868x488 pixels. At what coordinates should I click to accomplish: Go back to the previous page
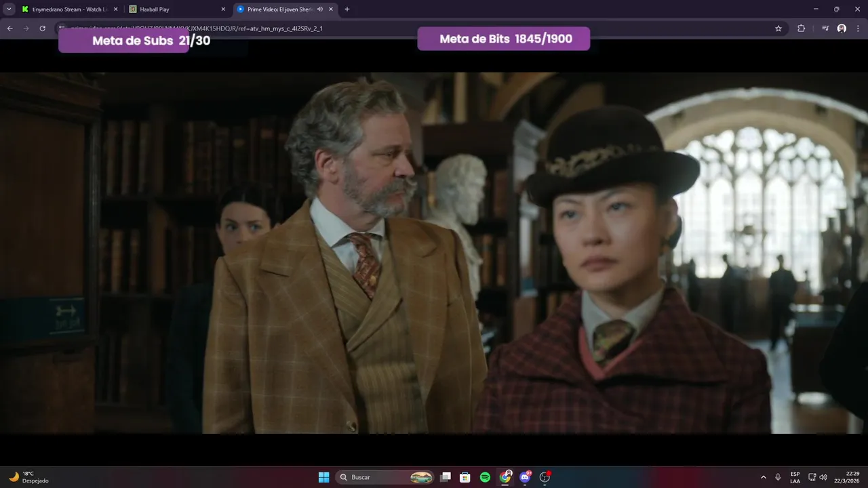click(x=9, y=28)
